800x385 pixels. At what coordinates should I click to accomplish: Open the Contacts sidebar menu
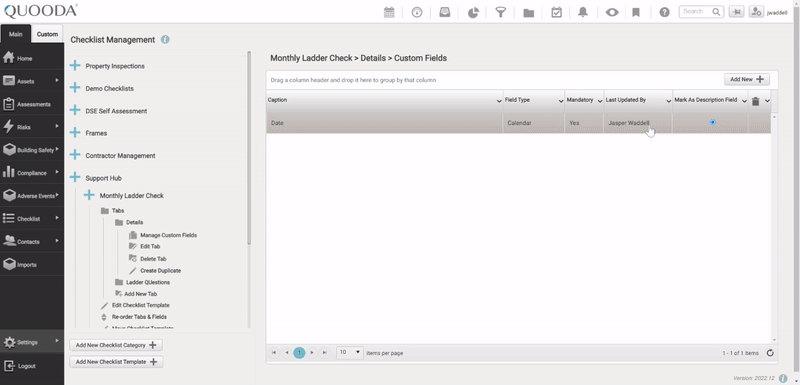point(32,241)
